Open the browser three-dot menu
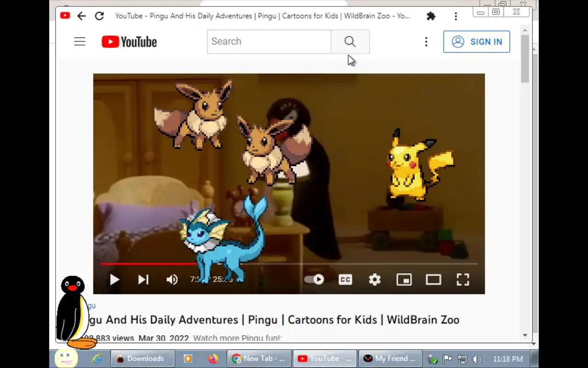 [456, 16]
